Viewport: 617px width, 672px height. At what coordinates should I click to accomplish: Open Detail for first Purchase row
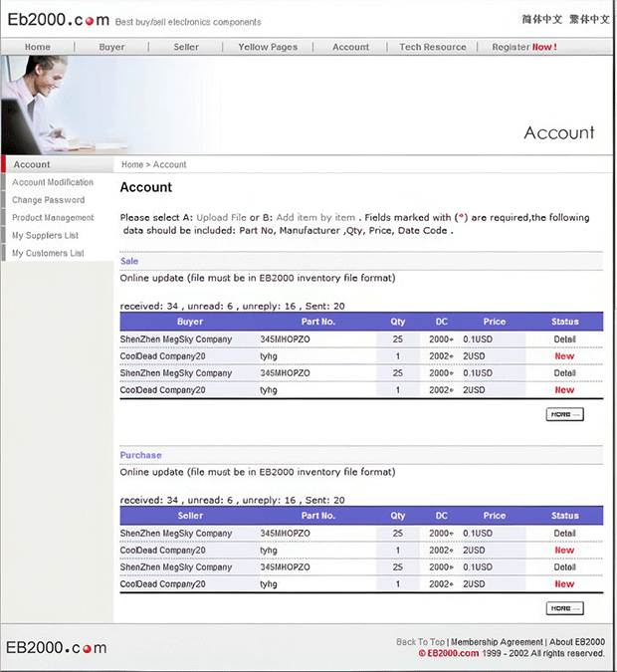point(564,534)
